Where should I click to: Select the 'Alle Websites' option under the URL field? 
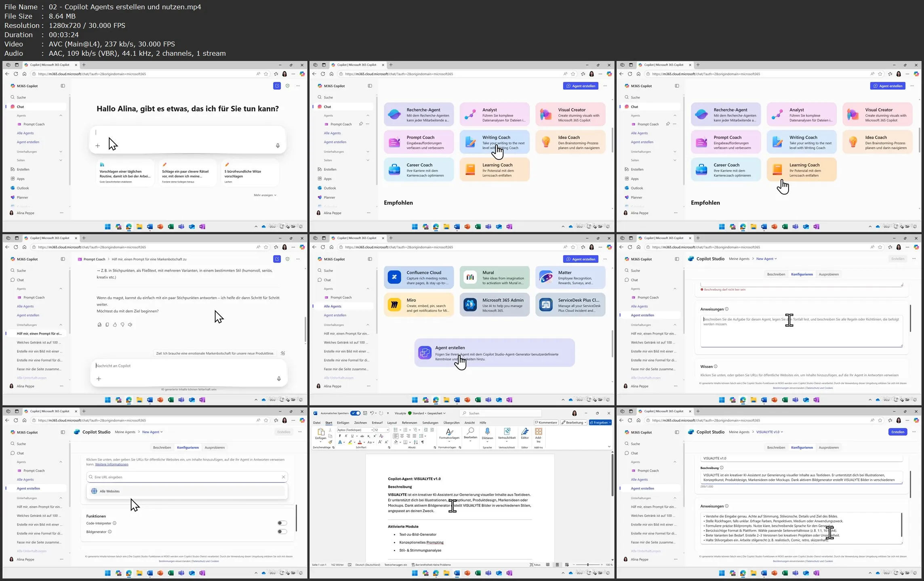187,491
